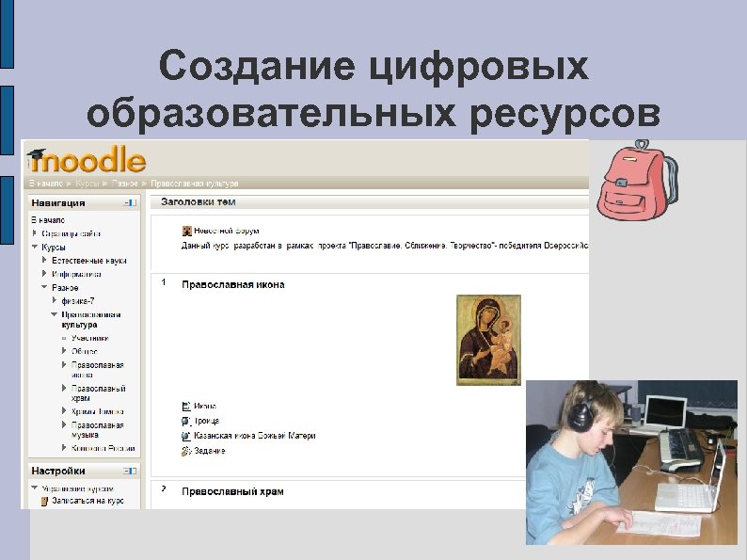Select Колокола России in navigation tree
Image resolution: width=747 pixels, height=560 pixels.
[103, 449]
